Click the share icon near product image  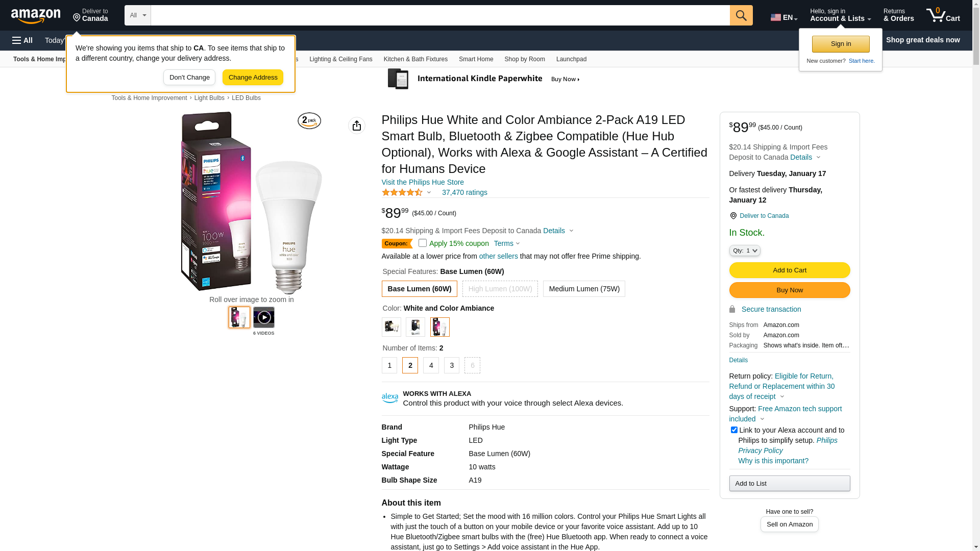[356, 126]
